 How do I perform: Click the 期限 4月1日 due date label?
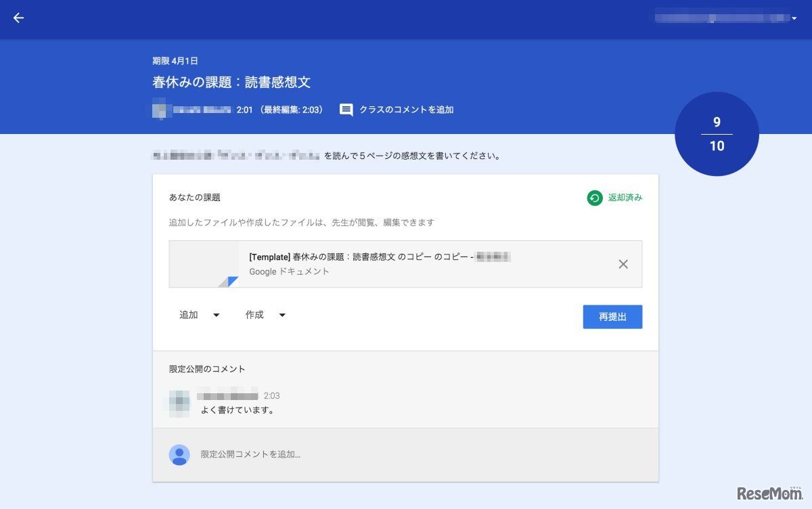click(x=174, y=60)
